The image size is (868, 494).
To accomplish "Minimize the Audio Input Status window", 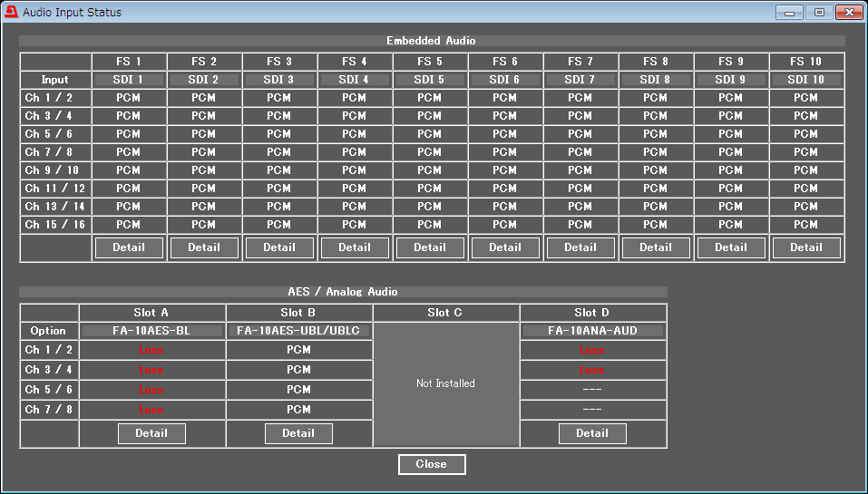I will click(789, 13).
